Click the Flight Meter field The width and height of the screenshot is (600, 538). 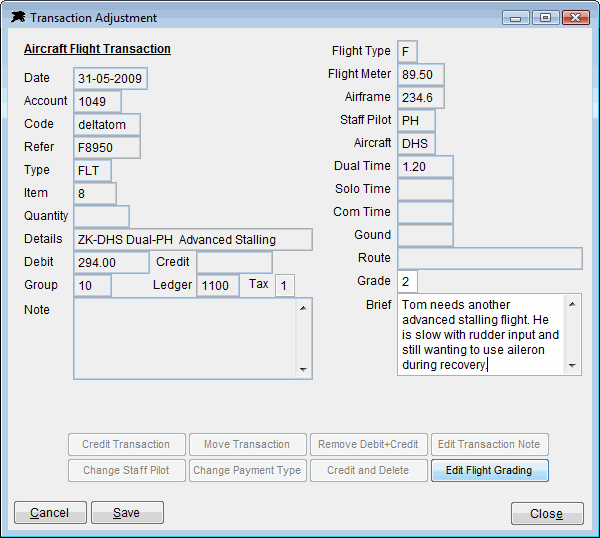coord(420,75)
